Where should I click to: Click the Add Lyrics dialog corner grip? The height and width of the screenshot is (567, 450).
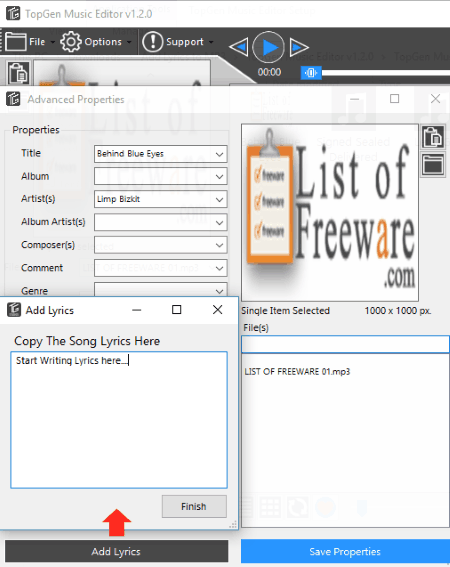click(x=233, y=524)
